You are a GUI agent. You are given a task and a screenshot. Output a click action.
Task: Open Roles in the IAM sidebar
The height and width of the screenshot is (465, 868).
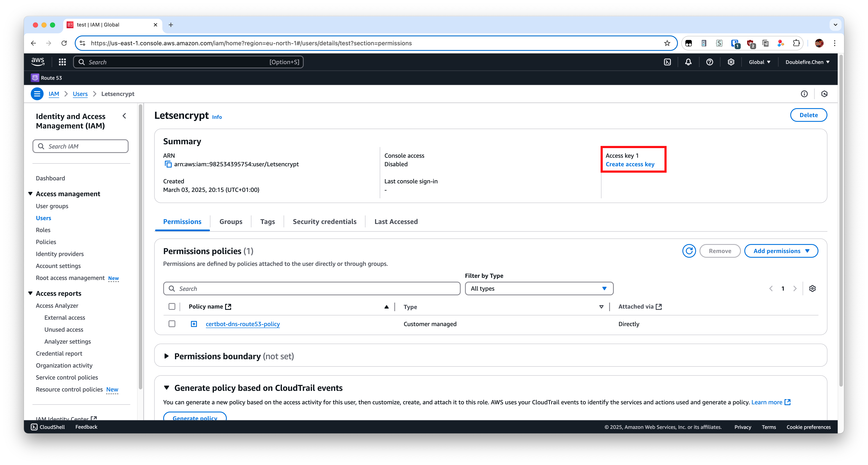click(x=43, y=230)
